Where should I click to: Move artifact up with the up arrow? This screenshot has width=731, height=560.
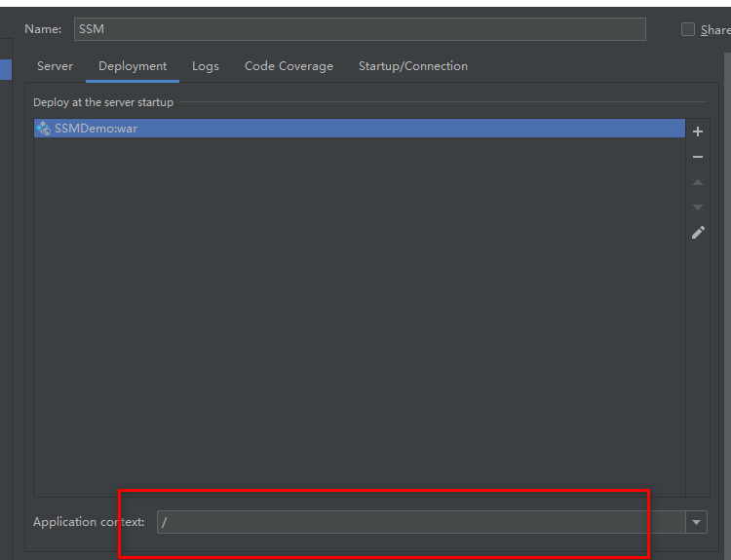(x=698, y=182)
